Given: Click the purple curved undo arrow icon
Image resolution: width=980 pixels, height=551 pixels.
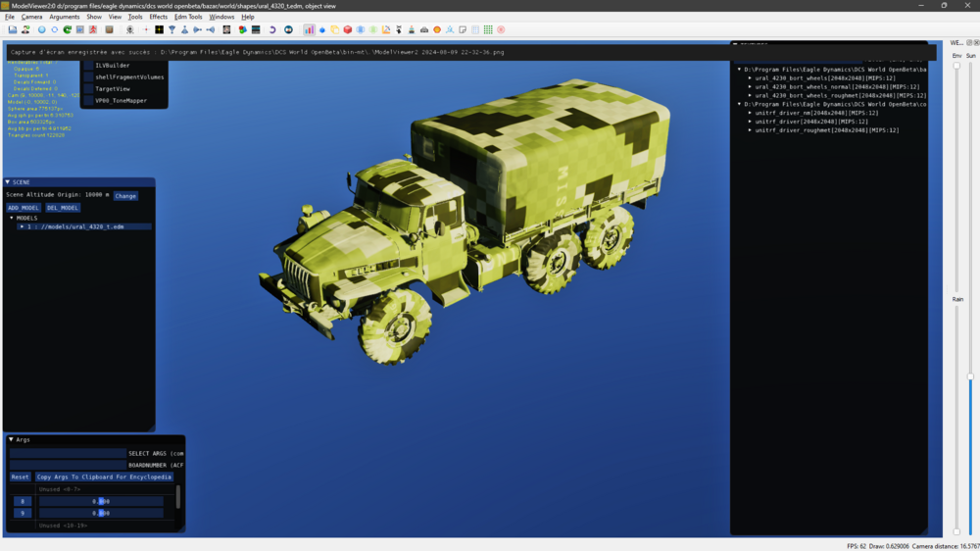Looking at the screenshot, I should [271, 29].
